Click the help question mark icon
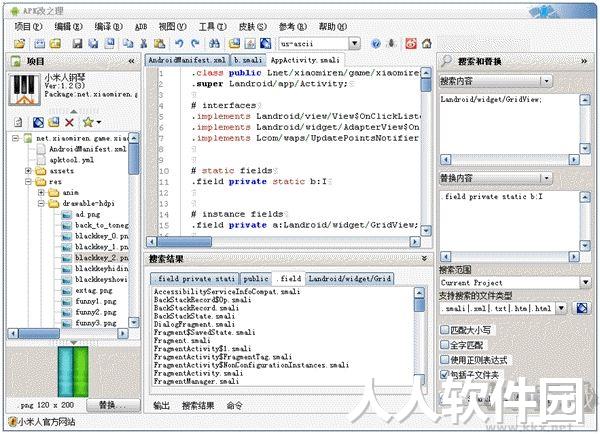The image size is (600, 434). (x=376, y=44)
